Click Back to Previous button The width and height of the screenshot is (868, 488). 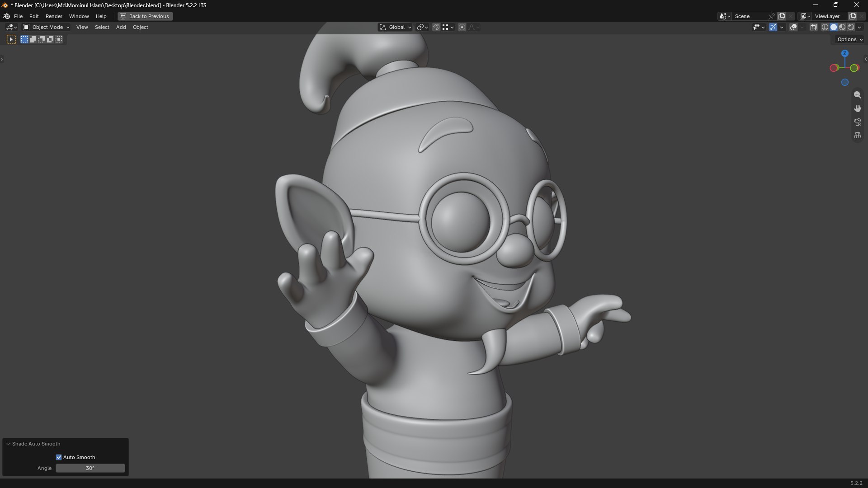point(145,16)
